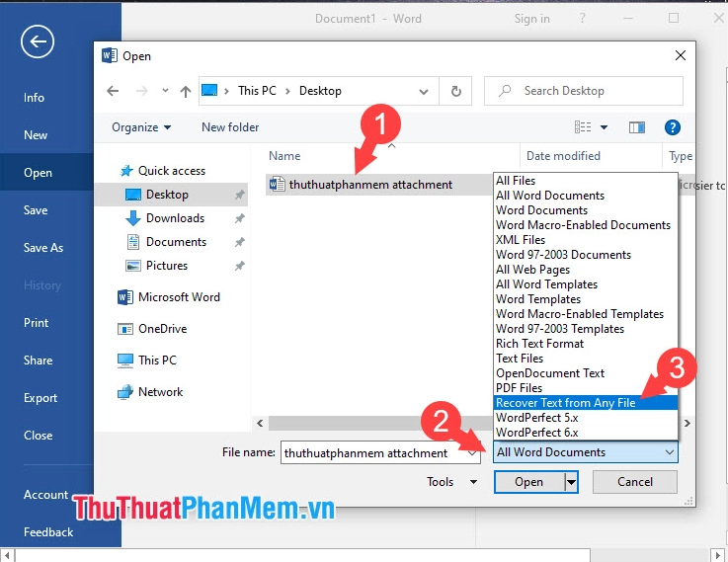
Task: Choose Word Macro-Enabled Documents option
Action: tap(585, 225)
